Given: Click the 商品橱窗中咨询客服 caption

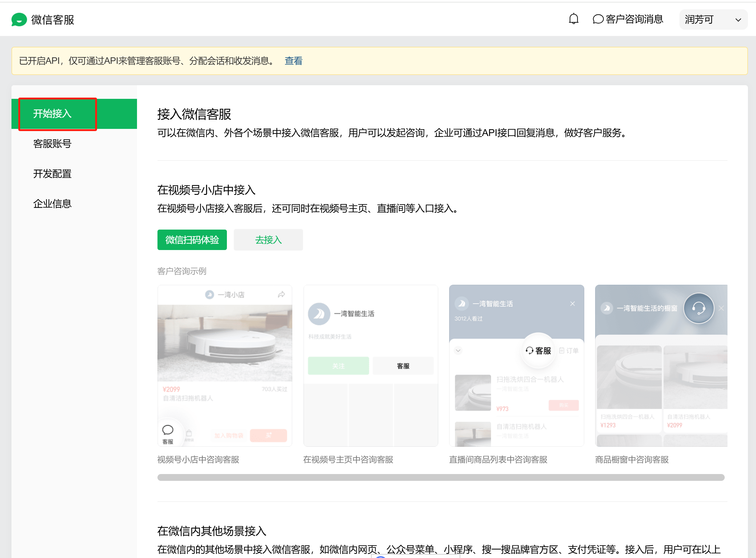Looking at the screenshot, I should point(632,459).
